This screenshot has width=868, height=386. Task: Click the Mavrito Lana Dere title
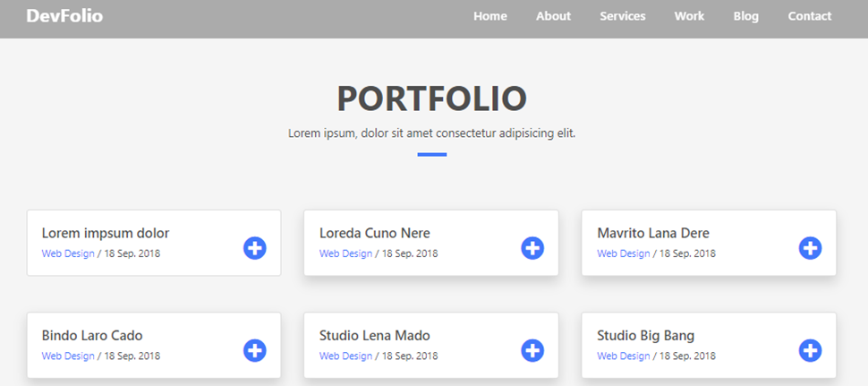(x=653, y=233)
